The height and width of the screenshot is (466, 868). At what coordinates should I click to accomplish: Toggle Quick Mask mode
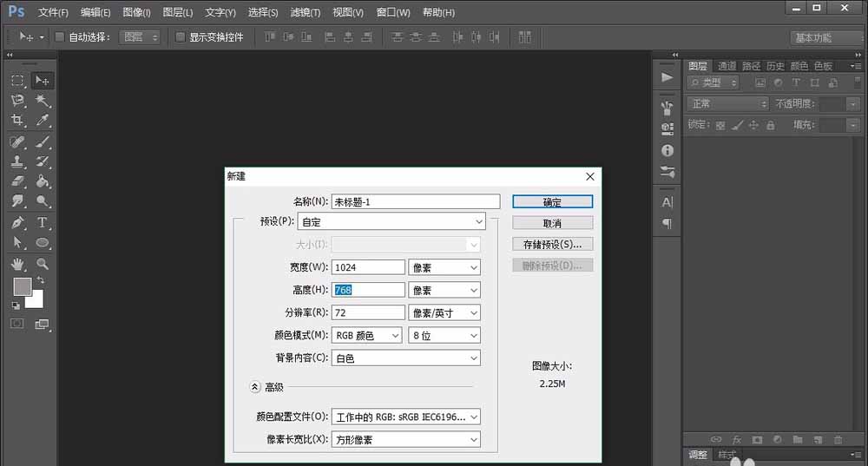[17, 324]
